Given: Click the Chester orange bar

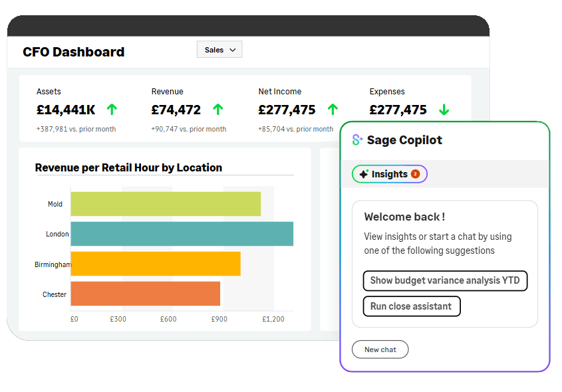Looking at the screenshot, I should 146,294.
